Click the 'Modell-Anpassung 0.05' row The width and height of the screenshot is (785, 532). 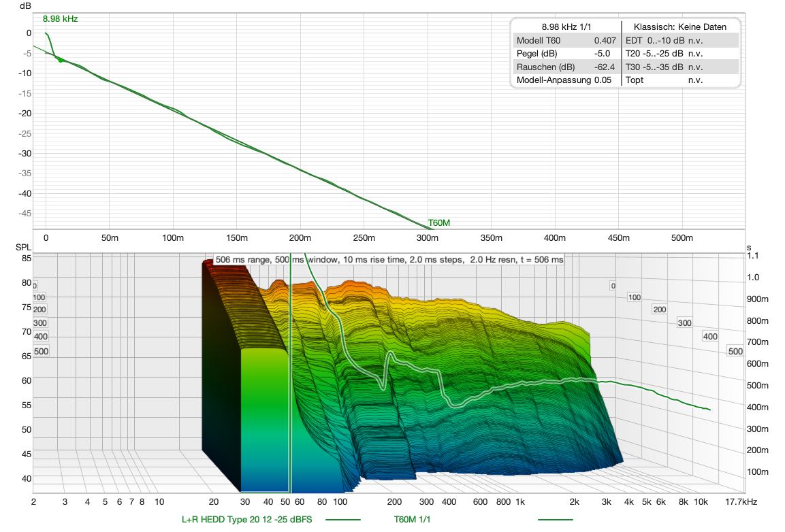564,80
